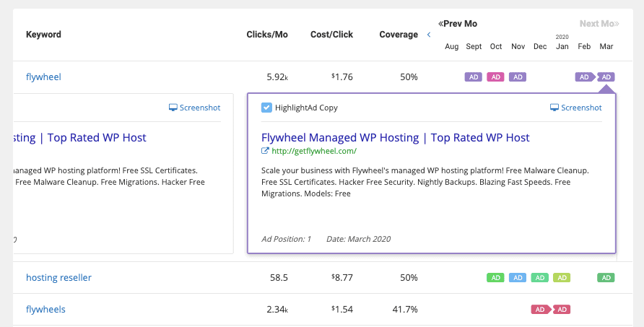Go to previous months with Prev Mo
This screenshot has width=644, height=327.
458,24
